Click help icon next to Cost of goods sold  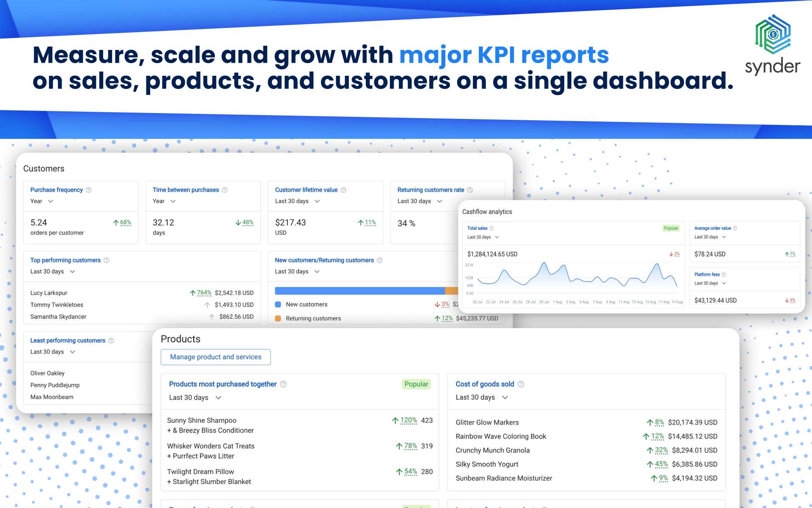(x=521, y=384)
